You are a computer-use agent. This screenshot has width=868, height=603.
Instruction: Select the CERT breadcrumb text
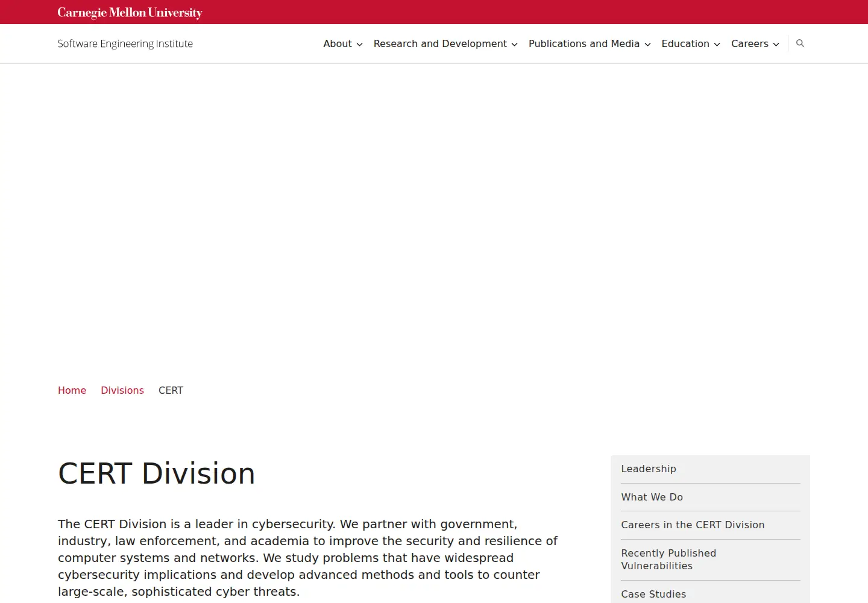point(171,390)
